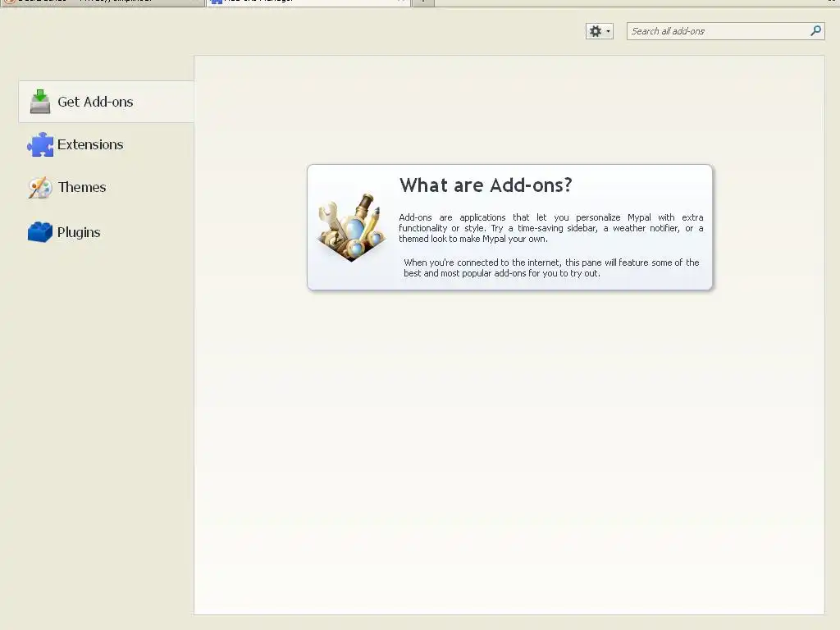Viewport: 840px width, 630px height.
Task: Click the green download Get Add-ons icon
Action: 40,102
